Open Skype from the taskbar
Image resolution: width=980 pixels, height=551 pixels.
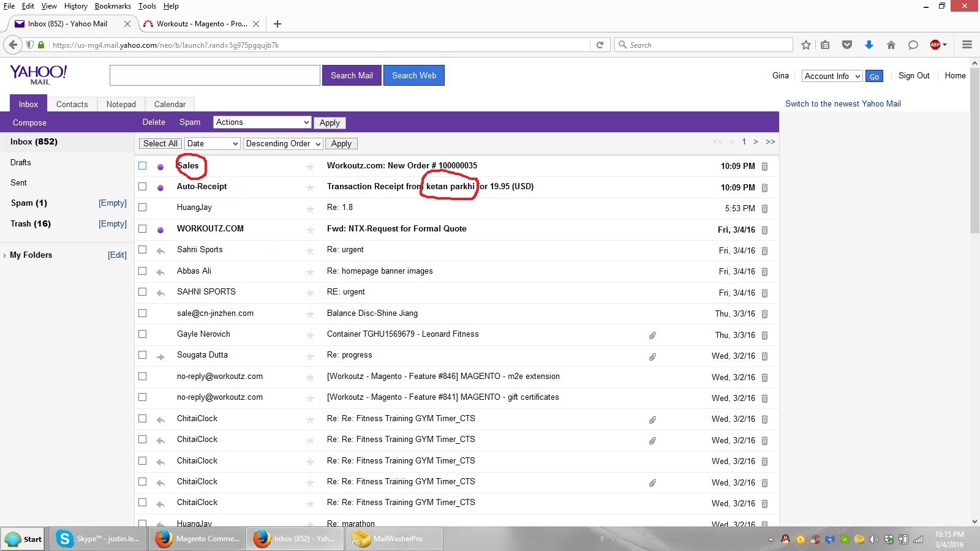pos(98,539)
